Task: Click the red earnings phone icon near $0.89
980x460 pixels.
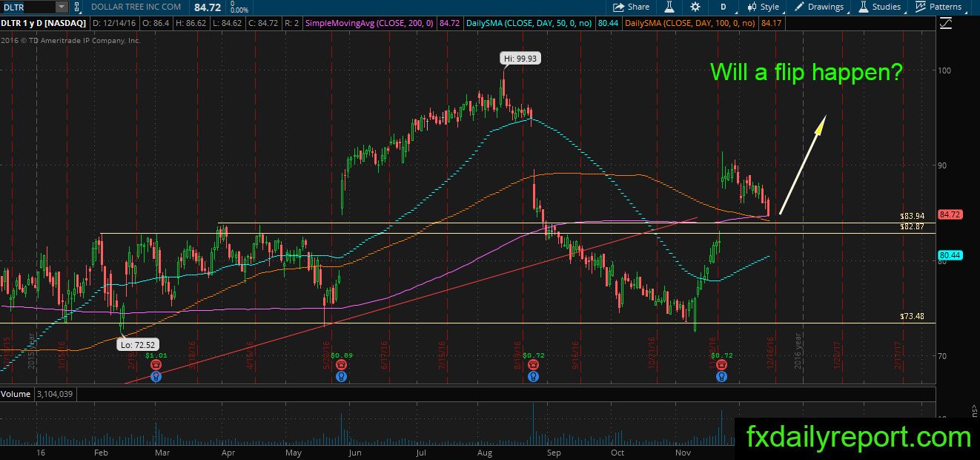Action: pyautogui.click(x=341, y=365)
